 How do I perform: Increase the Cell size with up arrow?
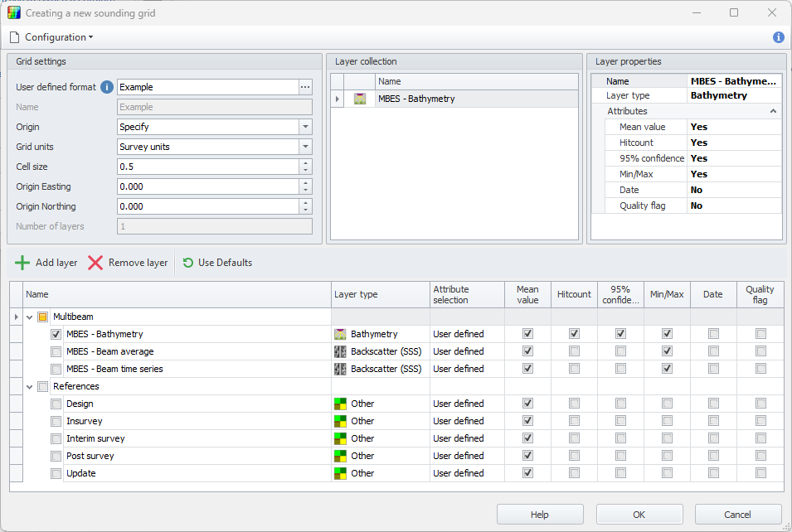pyautogui.click(x=305, y=163)
